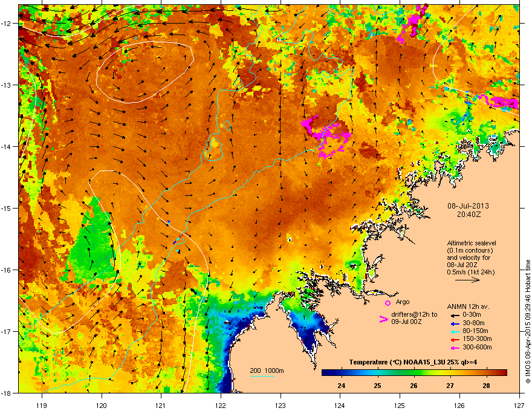The width and height of the screenshot is (532, 411).
Task: Click the latitude -16 axis label
Action: [7, 270]
